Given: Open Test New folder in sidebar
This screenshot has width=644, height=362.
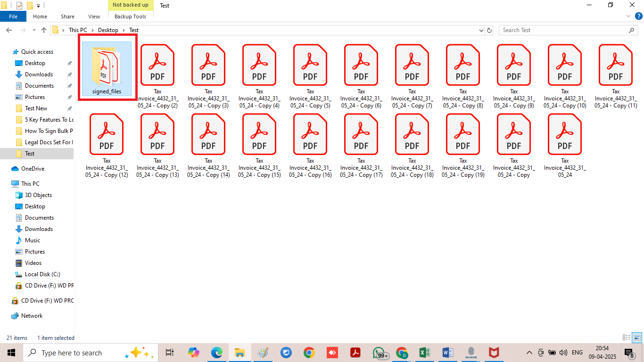Looking at the screenshot, I should 36,108.
